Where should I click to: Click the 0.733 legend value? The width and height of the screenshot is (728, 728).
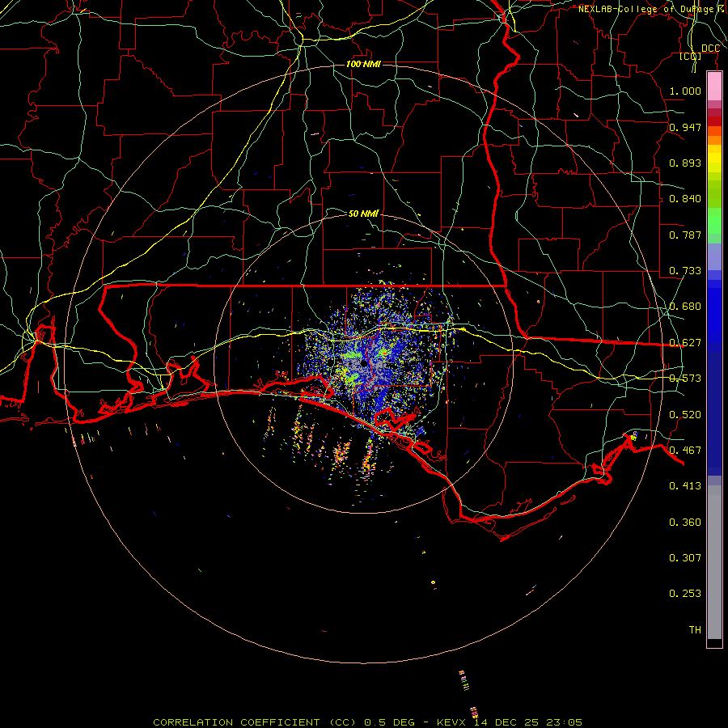[685, 271]
